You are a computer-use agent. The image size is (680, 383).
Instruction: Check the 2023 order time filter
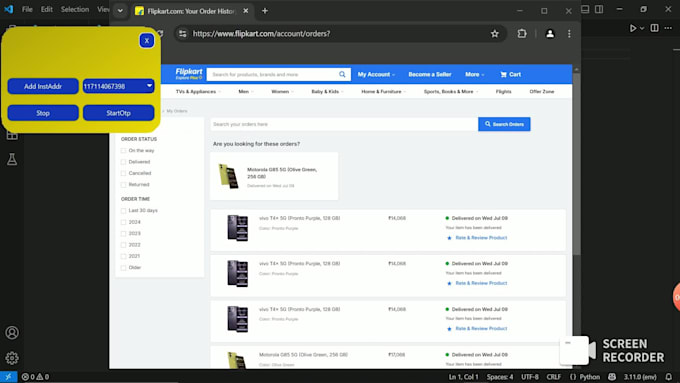[123, 233]
